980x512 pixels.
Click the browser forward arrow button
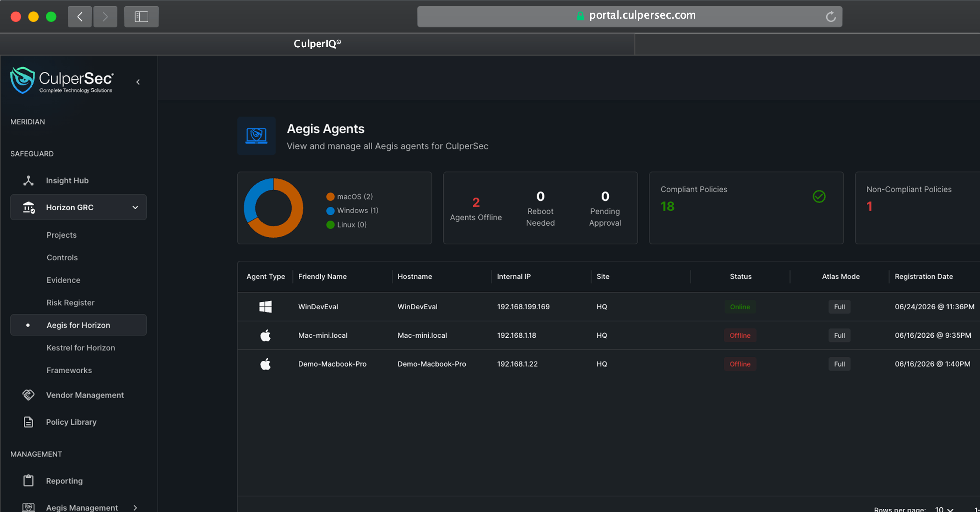105,17
